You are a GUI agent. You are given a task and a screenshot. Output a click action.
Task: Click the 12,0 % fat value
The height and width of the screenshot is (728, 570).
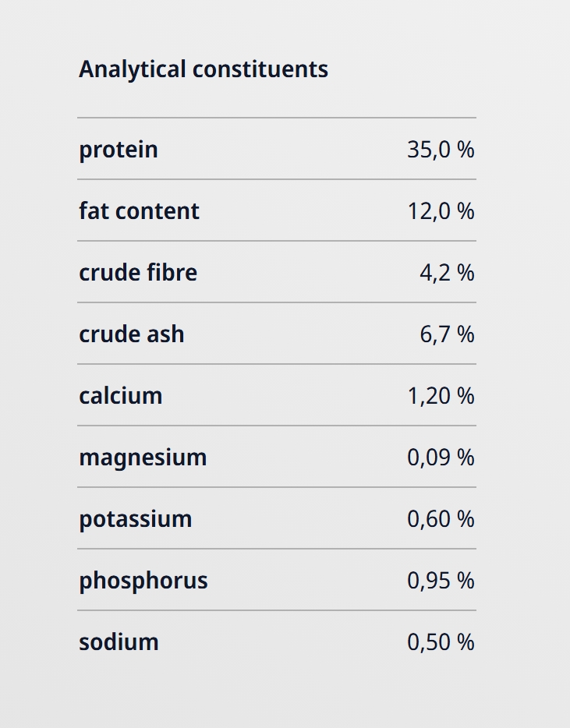(441, 210)
